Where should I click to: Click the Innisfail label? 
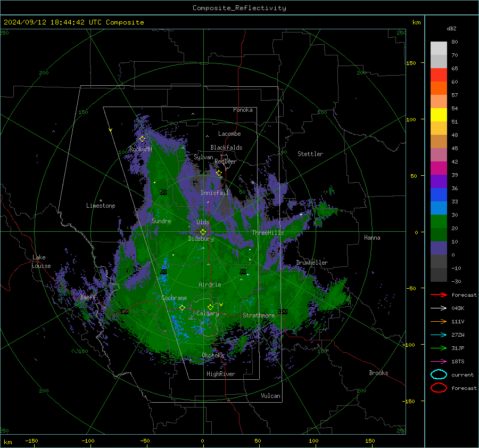point(214,193)
